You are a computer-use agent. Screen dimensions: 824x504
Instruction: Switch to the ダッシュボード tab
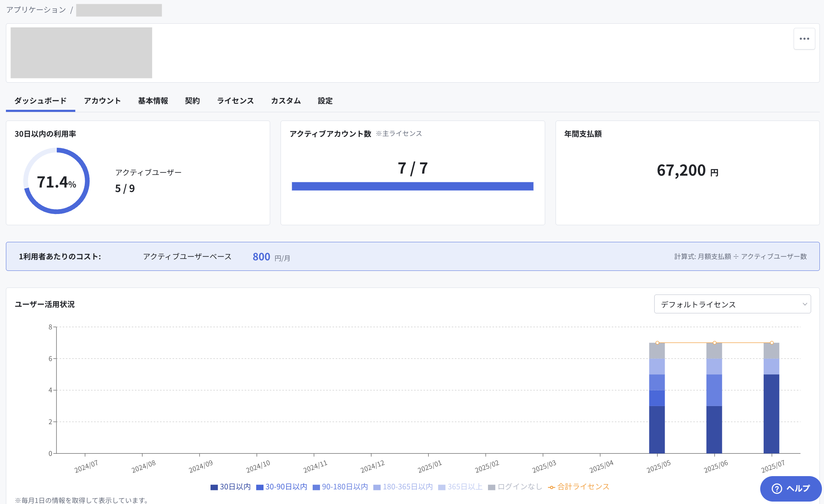(40, 101)
